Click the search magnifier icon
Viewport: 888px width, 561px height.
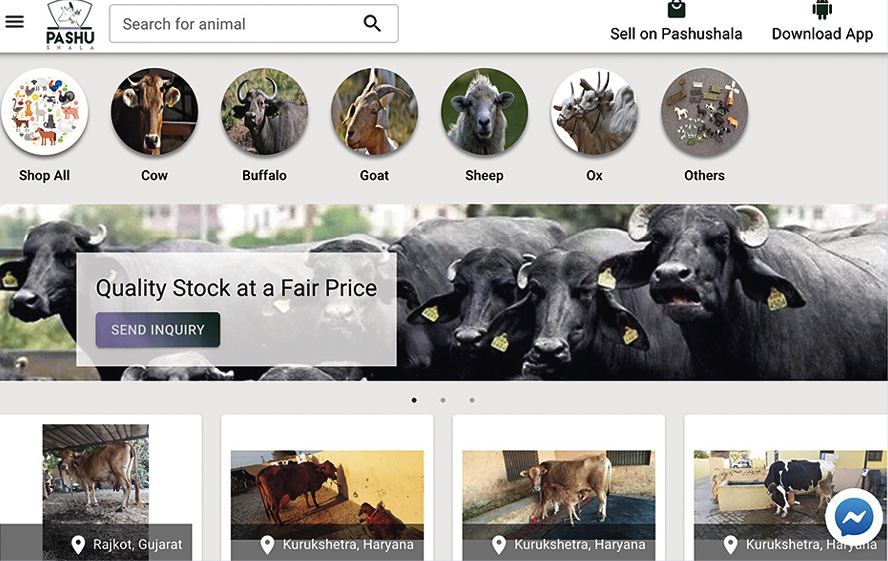coord(372,23)
